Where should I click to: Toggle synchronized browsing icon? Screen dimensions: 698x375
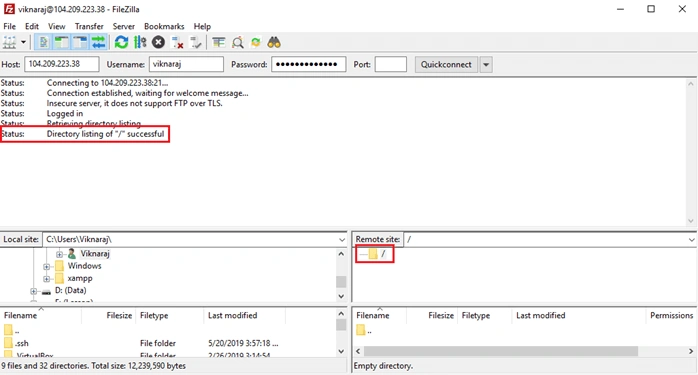pos(256,43)
